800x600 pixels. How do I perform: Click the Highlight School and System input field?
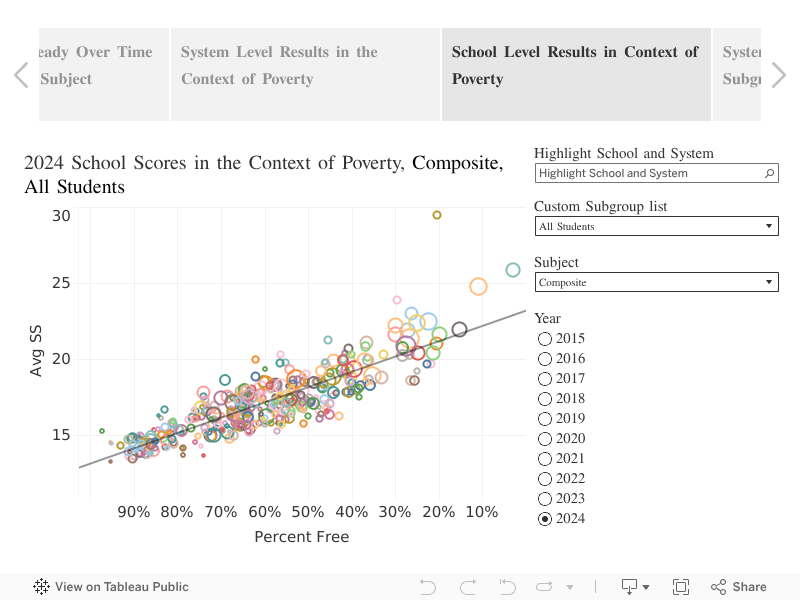point(648,173)
